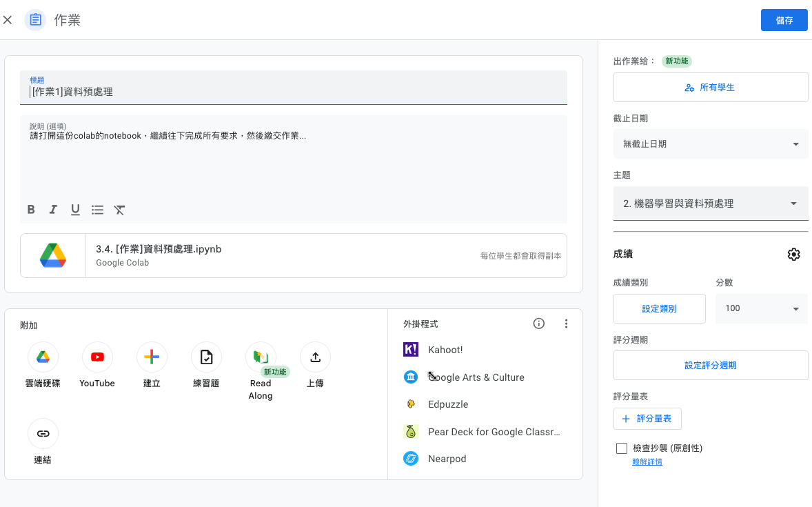Open the Google Drive icon of the attached ipynb
812x507 pixels.
(x=53, y=256)
